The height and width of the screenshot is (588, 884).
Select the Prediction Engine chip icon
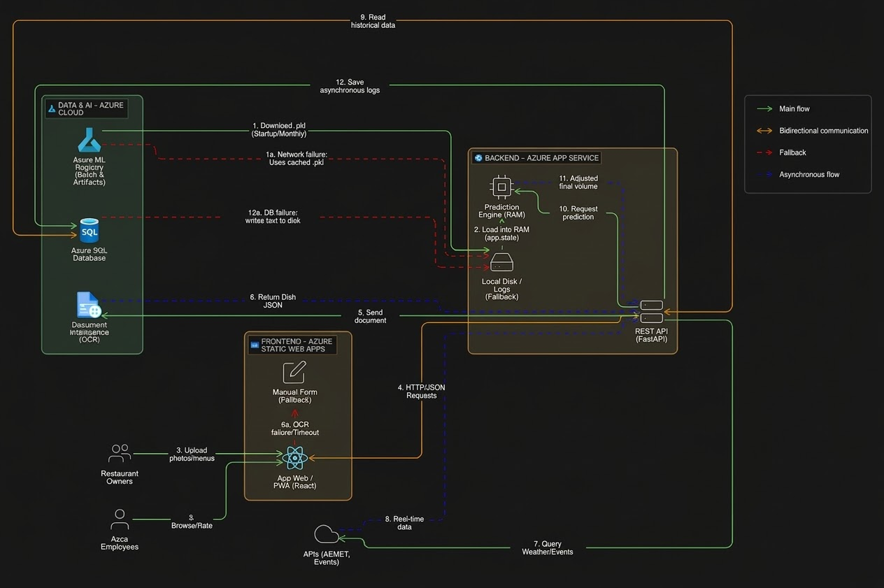(x=501, y=187)
